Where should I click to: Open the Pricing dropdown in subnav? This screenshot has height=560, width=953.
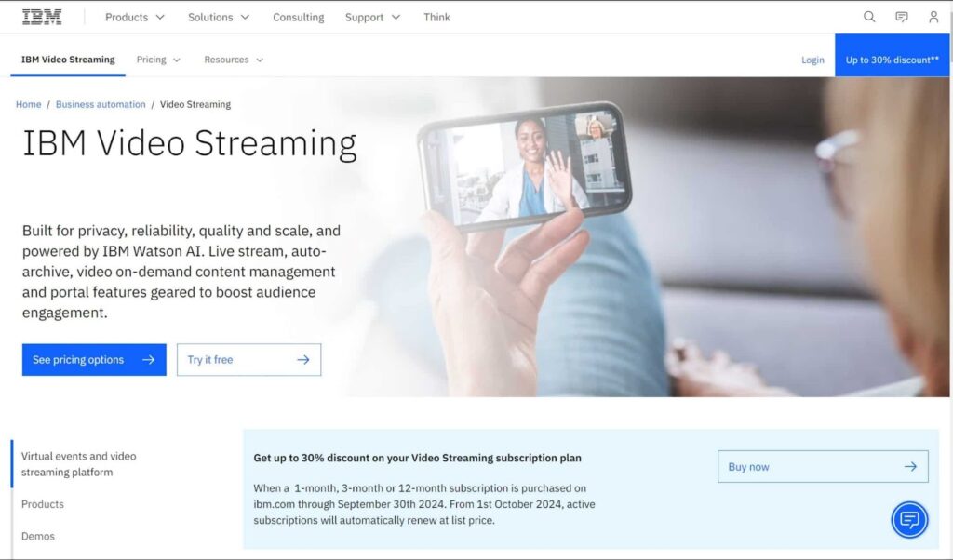pyautogui.click(x=157, y=60)
